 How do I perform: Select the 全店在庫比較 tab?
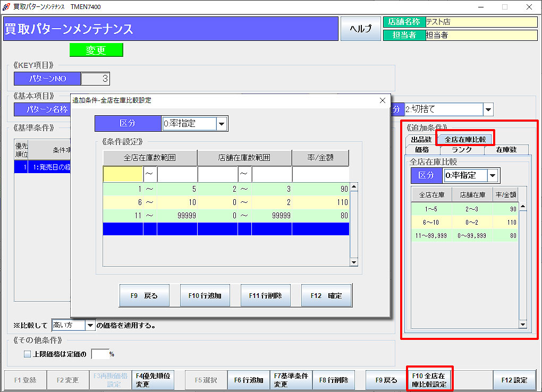click(465, 139)
